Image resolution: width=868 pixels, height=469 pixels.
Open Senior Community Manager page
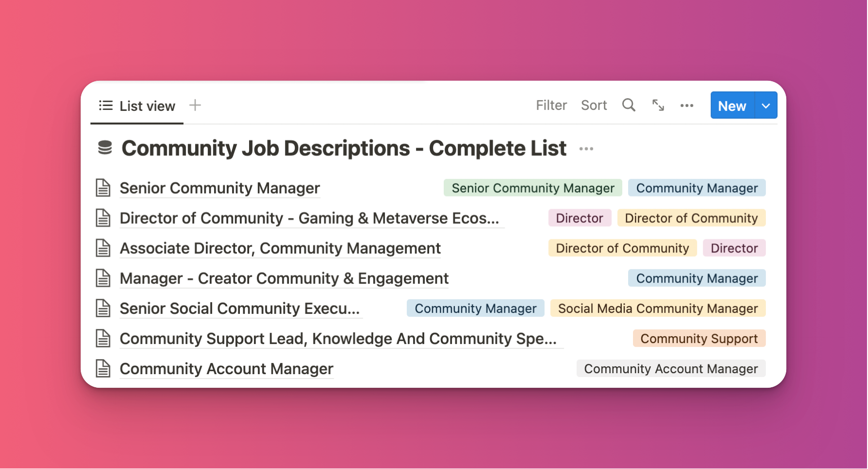[220, 188]
